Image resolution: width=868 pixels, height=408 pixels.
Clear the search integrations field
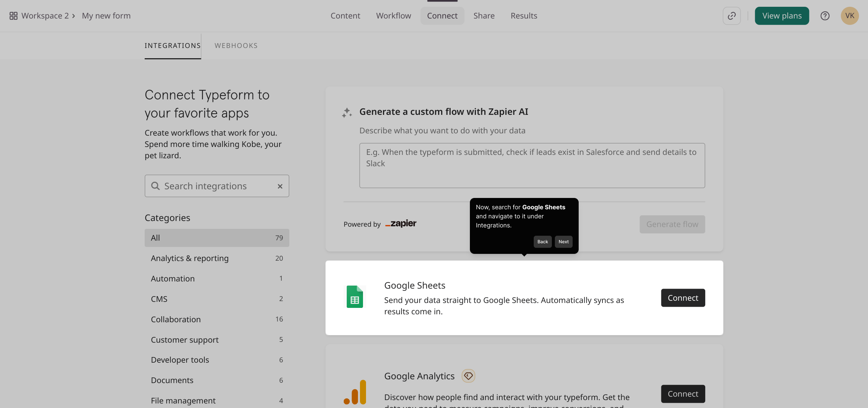tap(280, 186)
